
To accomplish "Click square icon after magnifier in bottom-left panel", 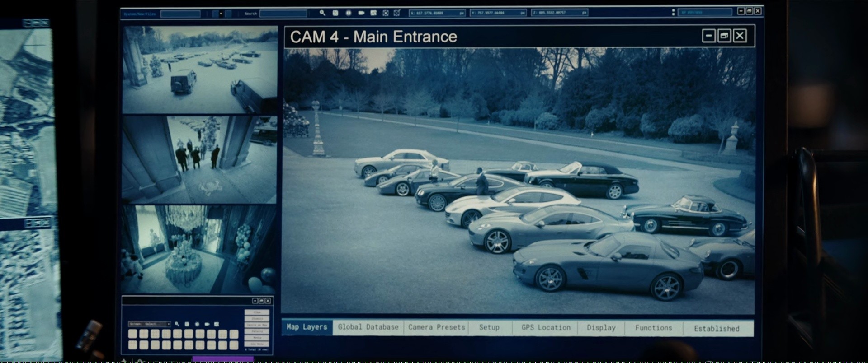I will coord(187,324).
